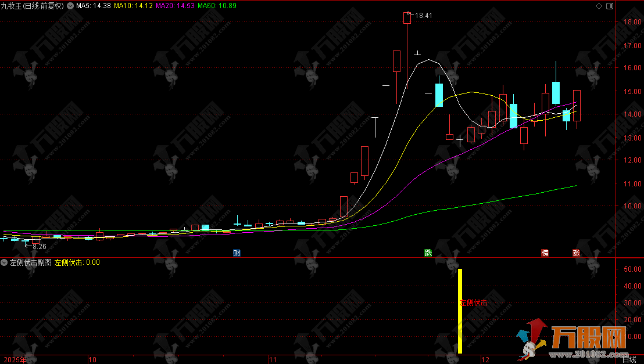Click the 18.41 high price label
This screenshot has height=364, width=644.
(x=424, y=16)
